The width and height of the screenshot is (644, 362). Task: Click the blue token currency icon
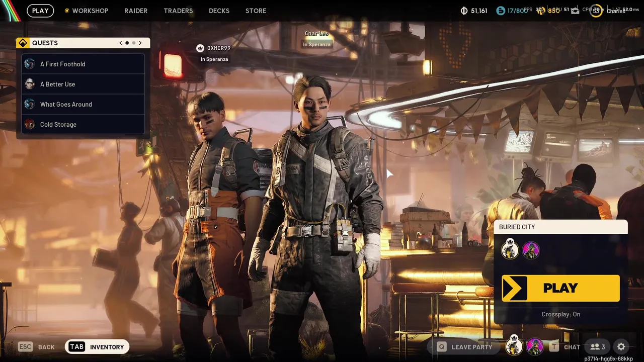click(500, 11)
